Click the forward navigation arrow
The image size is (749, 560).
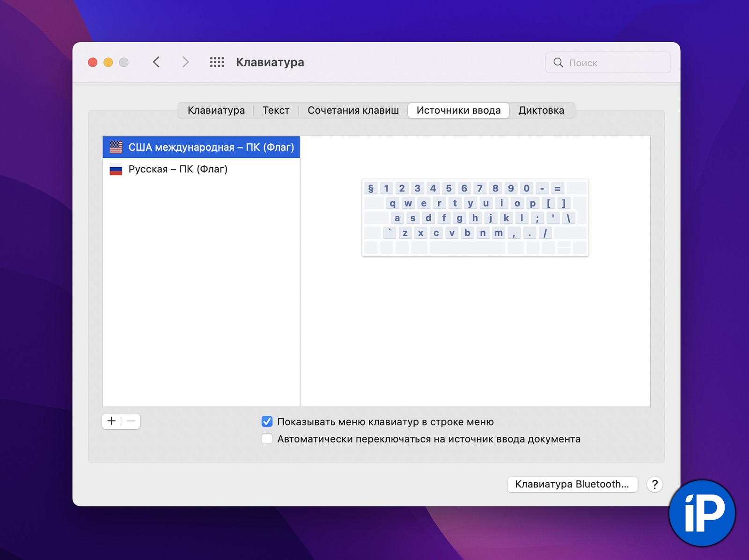[x=185, y=62]
